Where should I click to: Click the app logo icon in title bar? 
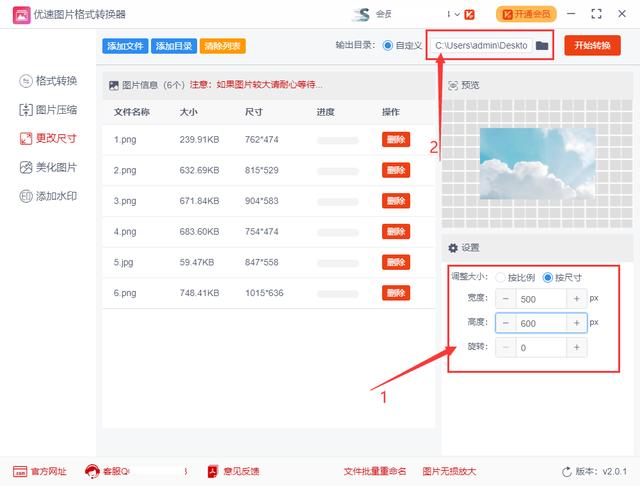pyautogui.click(x=21, y=15)
